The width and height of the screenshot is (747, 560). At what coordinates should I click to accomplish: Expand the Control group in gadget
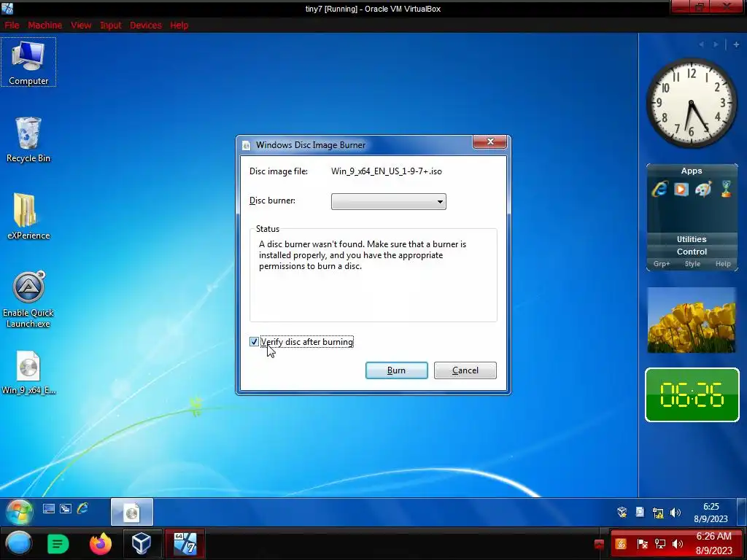pos(692,252)
